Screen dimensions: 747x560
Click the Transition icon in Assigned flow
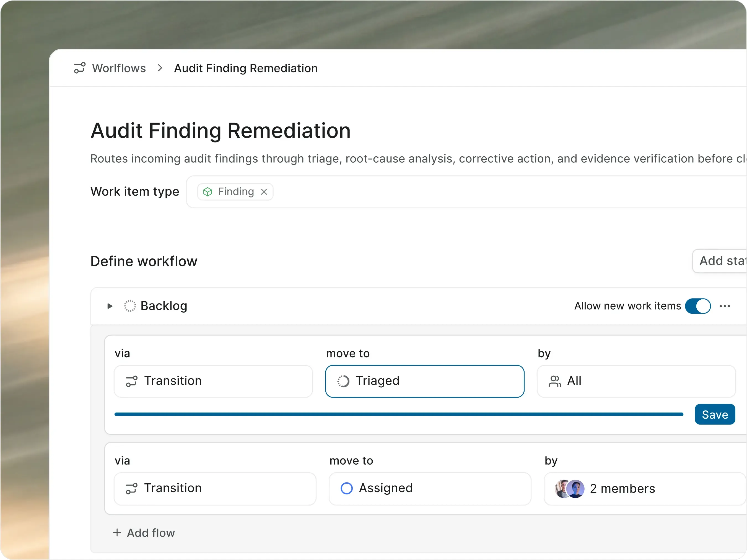pyautogui.click(x=132, y=488)
